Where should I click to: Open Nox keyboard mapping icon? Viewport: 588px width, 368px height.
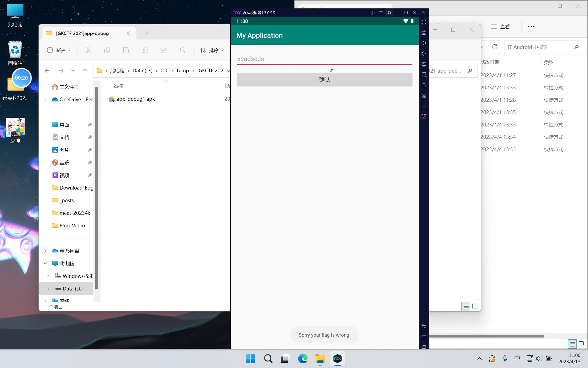click(424, 33)
